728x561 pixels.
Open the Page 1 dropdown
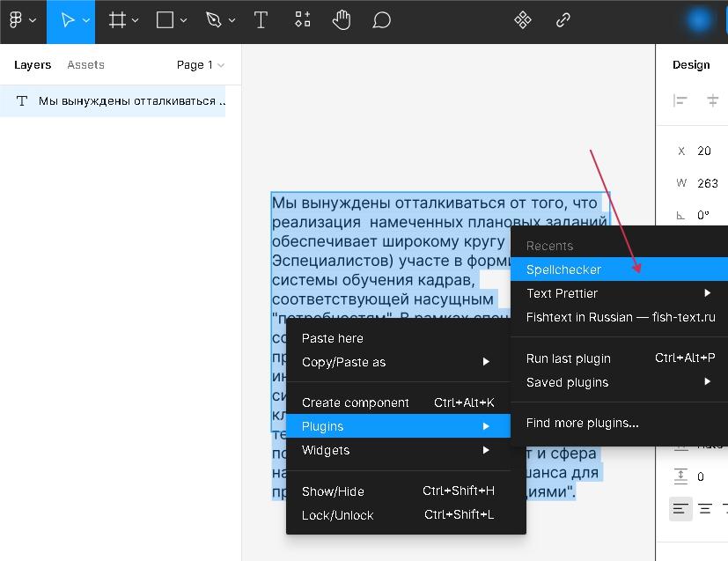pyautogui.click(x=200, y=65)
